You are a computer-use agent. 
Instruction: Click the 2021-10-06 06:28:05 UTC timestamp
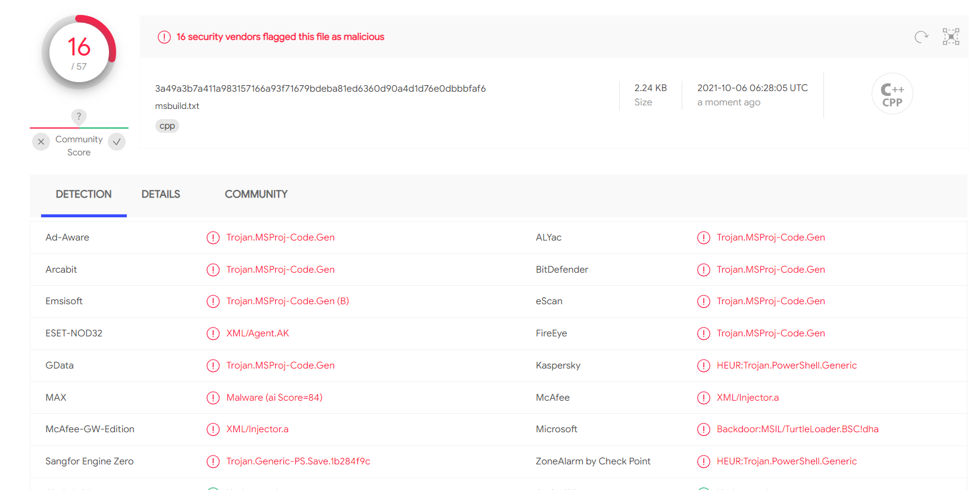[753, 88]
